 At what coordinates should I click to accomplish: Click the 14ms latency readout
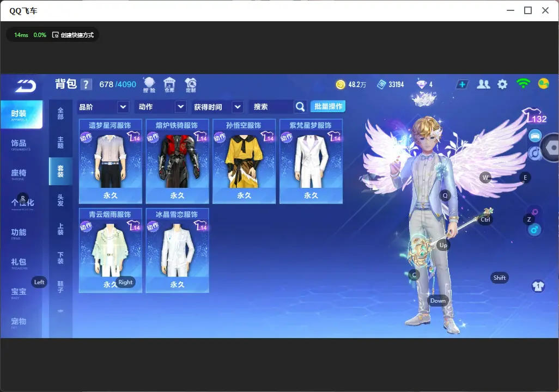pyautogui.click(x=21, y=35)
